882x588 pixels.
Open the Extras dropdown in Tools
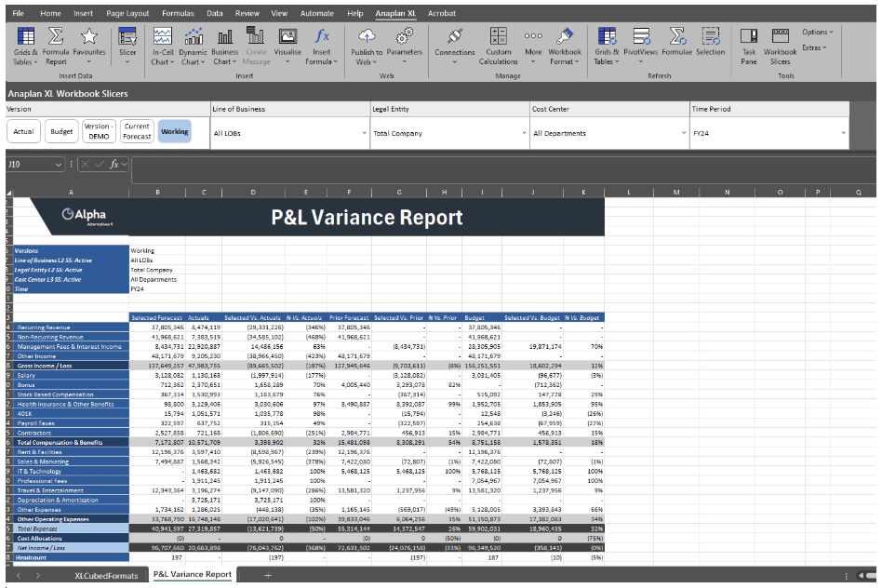coord(814,47)
